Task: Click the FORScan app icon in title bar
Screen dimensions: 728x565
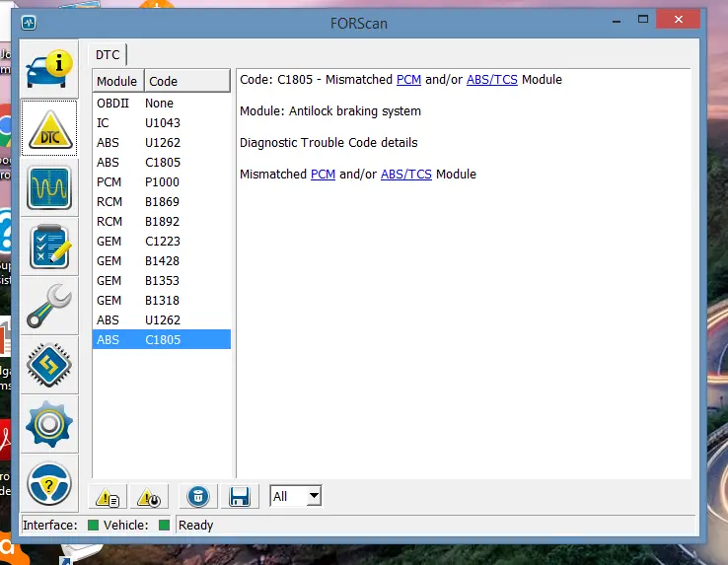Action: point(29,23)
